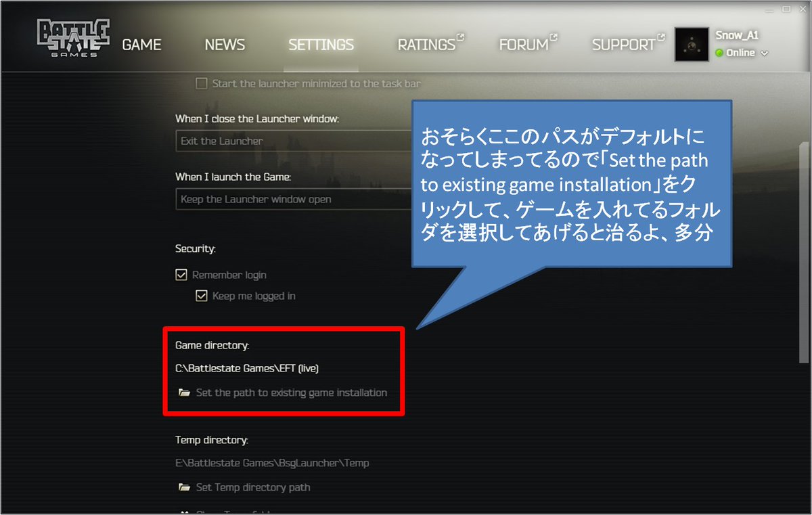
Task: Click the folder icon beside Set the path
Action: tap(183, 393)
